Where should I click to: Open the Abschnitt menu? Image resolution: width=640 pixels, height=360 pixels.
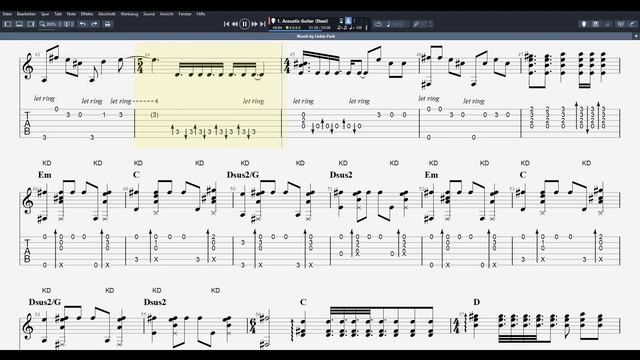107,14
